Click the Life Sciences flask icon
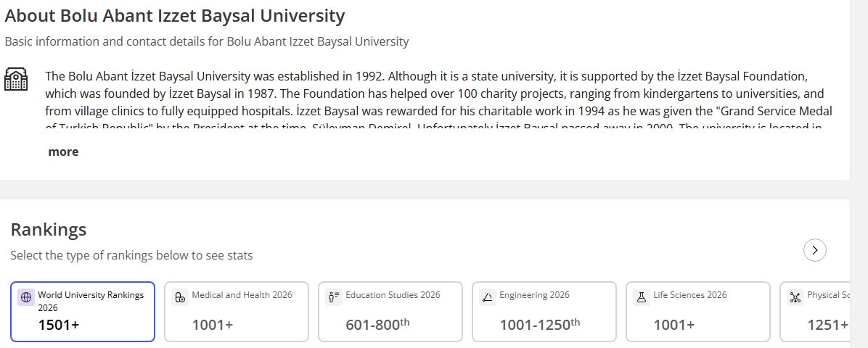 pyautogui.click(x=642, y=297)
